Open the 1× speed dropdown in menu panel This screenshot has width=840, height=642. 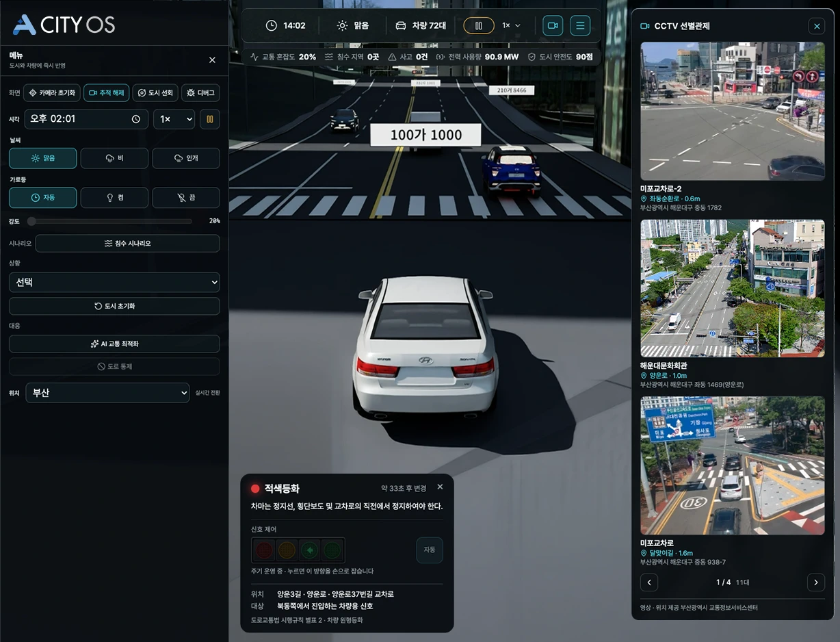pos(174,119)
